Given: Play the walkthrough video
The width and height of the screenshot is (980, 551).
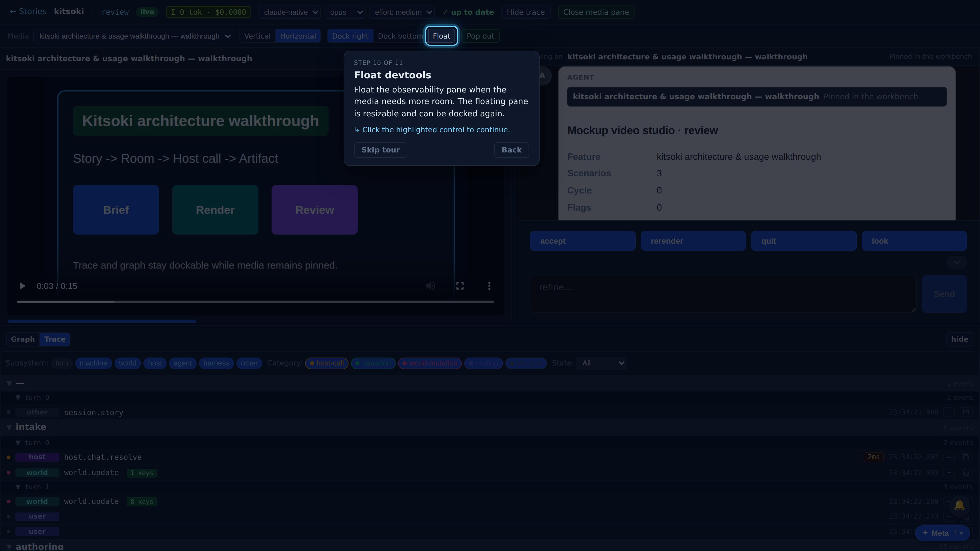Looking at the screenshot, I should (22, 286).
